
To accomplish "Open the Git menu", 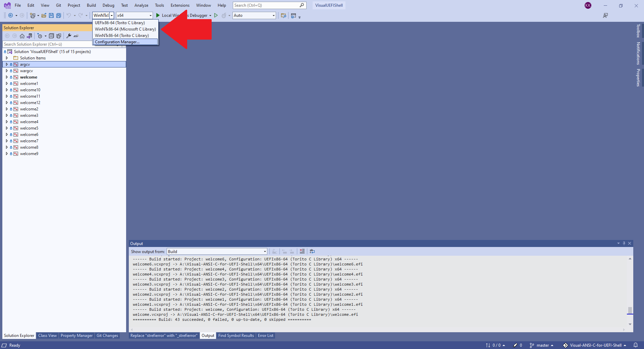I will 59,5.
